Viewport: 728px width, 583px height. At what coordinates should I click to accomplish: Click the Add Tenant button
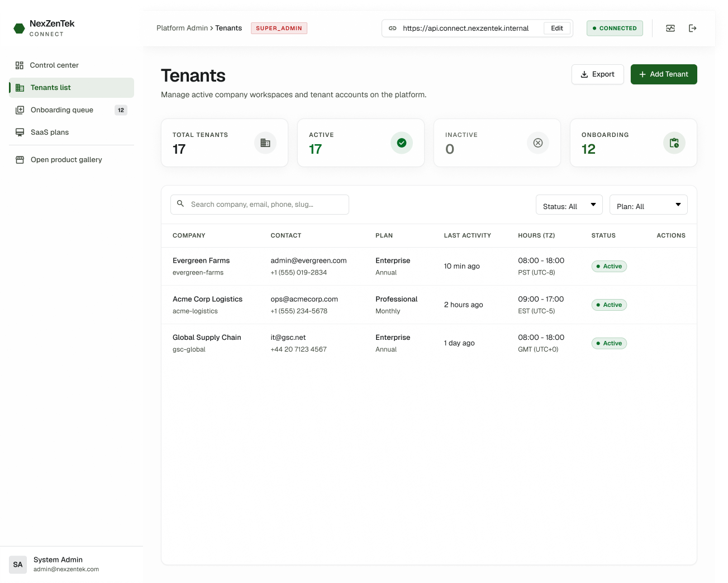[664, 74]
